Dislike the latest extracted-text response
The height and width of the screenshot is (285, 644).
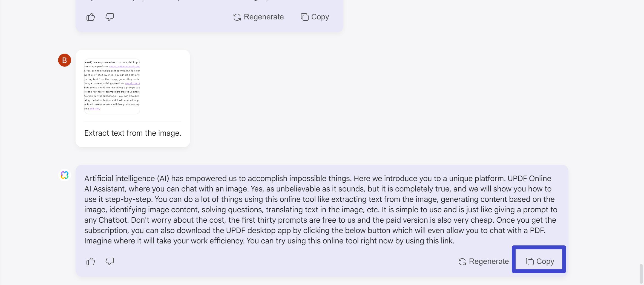click(110, 261)
